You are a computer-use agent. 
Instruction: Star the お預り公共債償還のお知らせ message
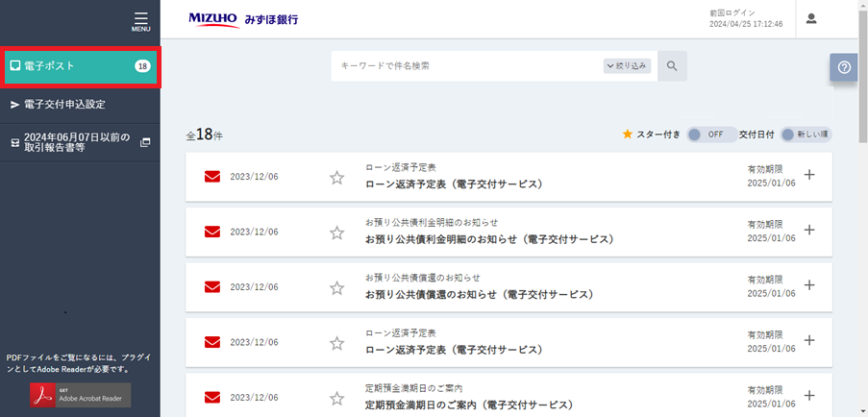pyautogui.click(x=336, y=288)
